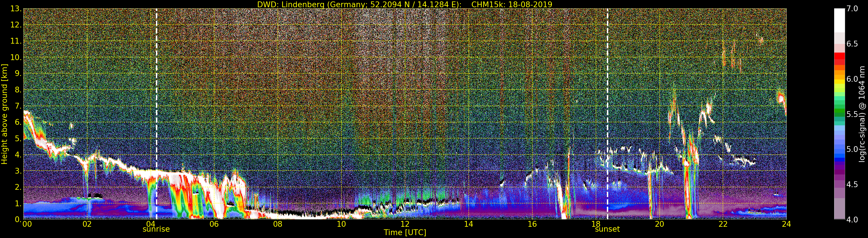The width and height of the screenshot is (868, 238).
Task: Click the colorbar tick value "4.0"
Action: [852, 220]
